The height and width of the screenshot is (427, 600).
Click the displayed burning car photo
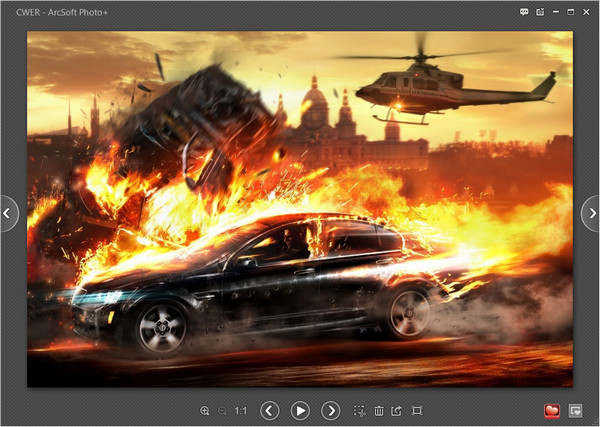tap(300, 208)
